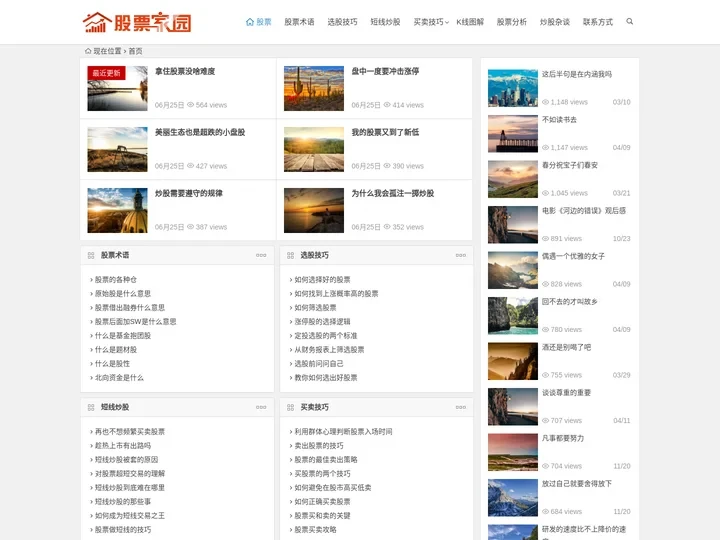Open list item 从财务报表上筛选股票
720x540 pixels.
point(329,349)
